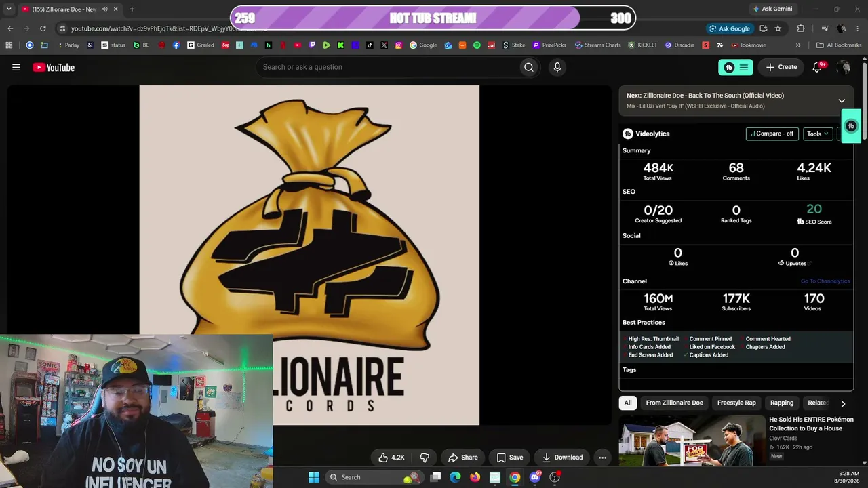
Task: Start voice search with the microphone
Action: tap(557, 67)
